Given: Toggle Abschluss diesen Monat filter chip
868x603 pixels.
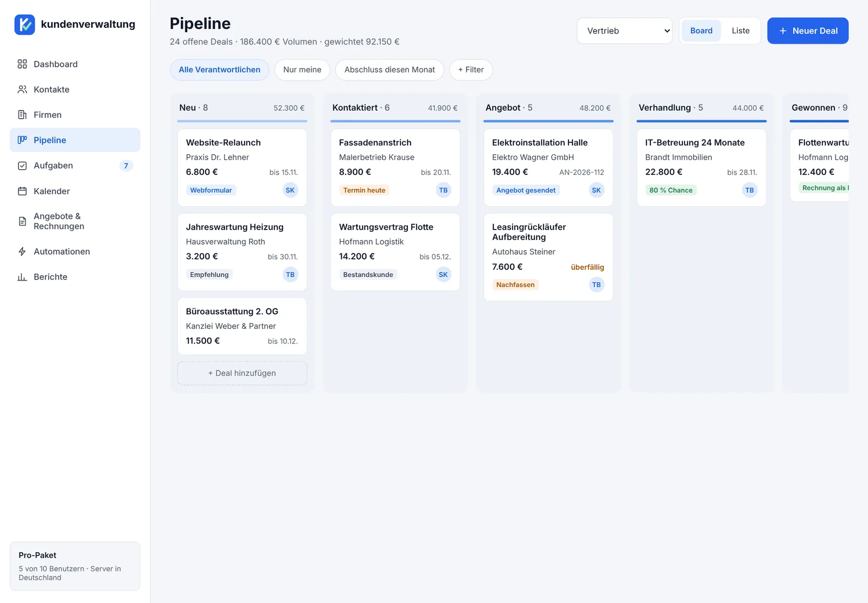Looking at the screenshot, I should point(390,70).
